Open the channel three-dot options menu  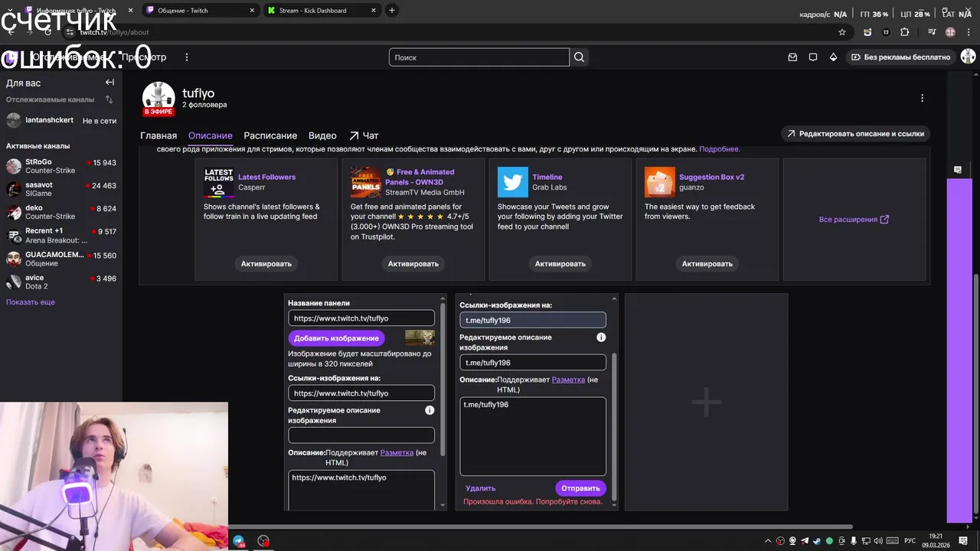tap(922, 98)
